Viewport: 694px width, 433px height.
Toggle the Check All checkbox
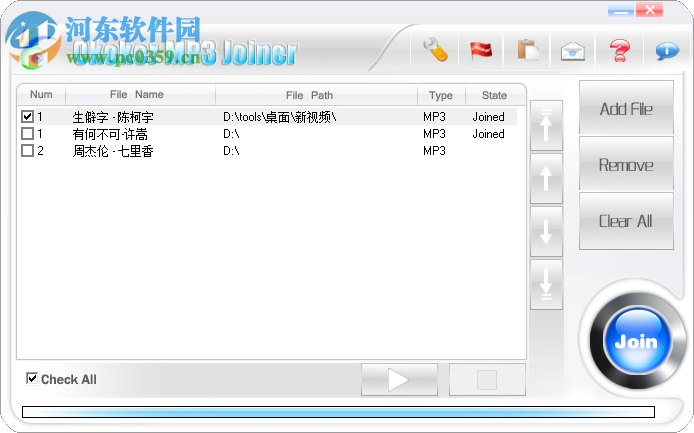[32, 379]
